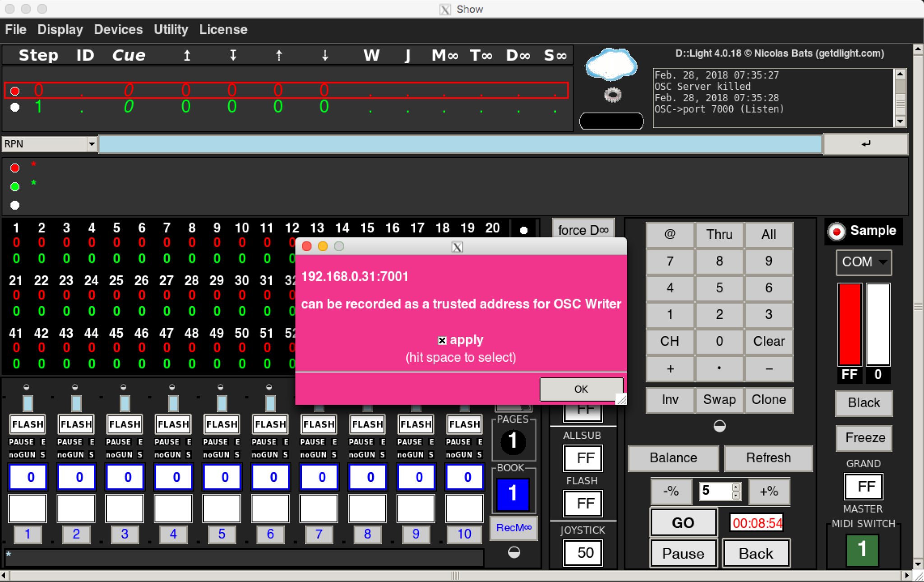924x582 pixels.
Task: Open the Devices menu
Action: point(118,30)
